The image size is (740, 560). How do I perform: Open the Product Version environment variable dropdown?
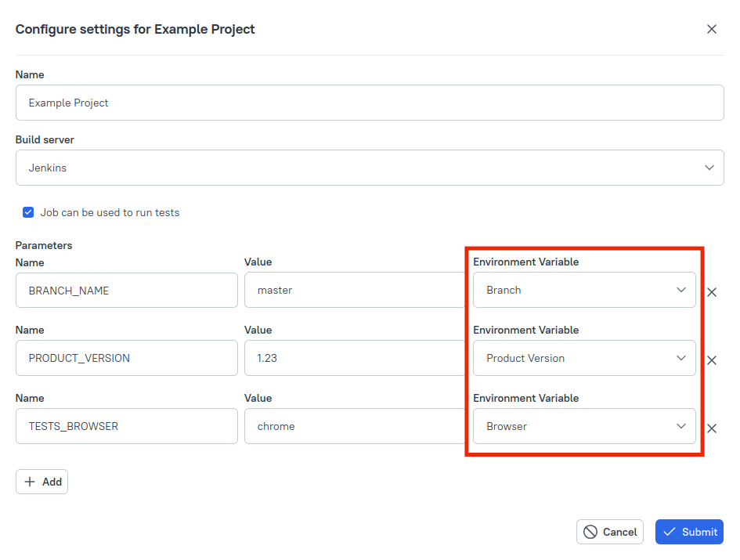coord(584,358)
